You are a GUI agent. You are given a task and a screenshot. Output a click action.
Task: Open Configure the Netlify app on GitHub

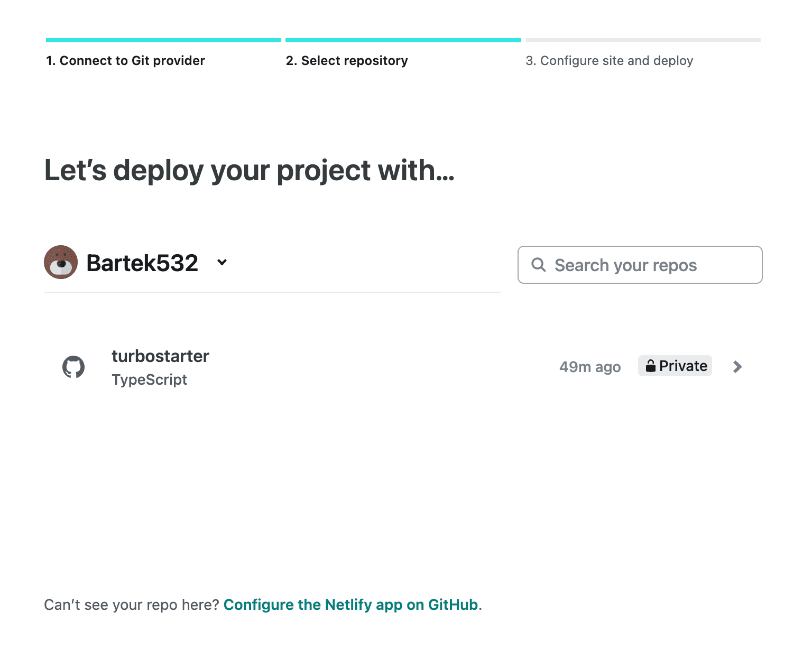click(x=351, y=605)
